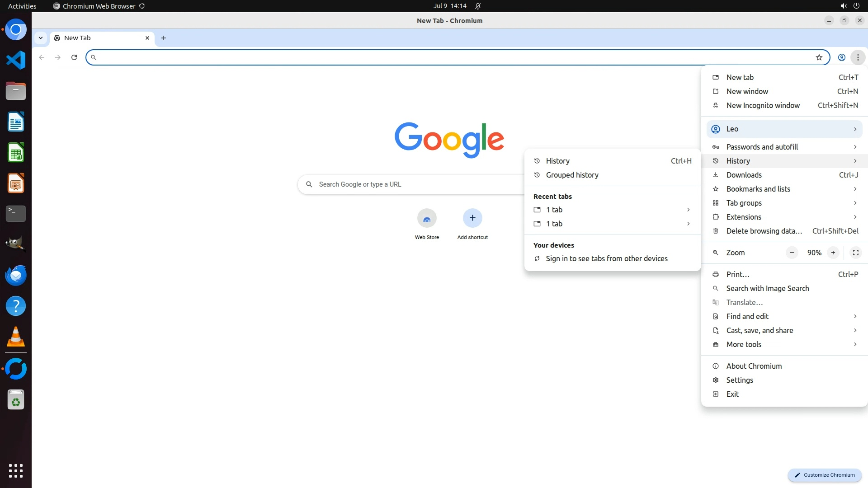Open the Web Store shortcut
Viewport: 868px width, 488px height.
click(x=427, y=219)
